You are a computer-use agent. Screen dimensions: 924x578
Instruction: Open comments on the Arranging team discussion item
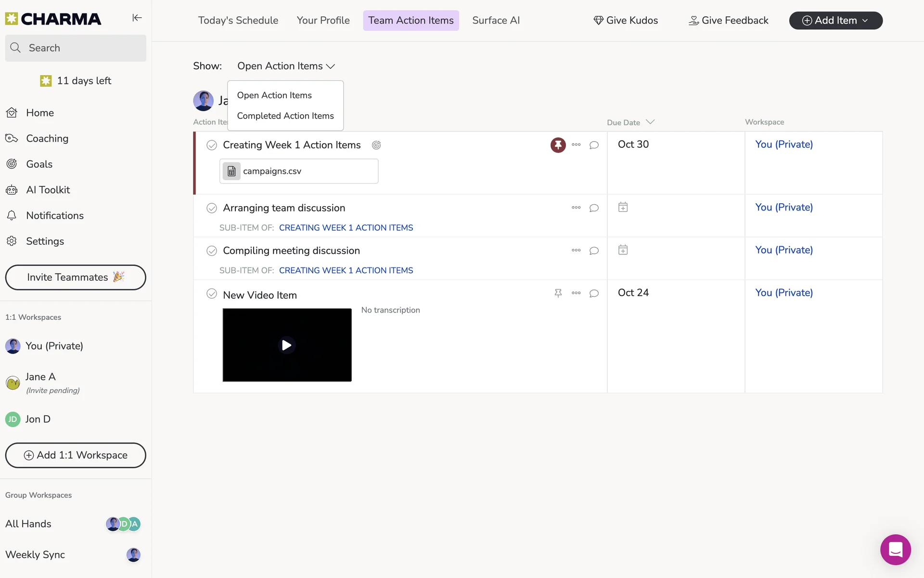[594, 208]
